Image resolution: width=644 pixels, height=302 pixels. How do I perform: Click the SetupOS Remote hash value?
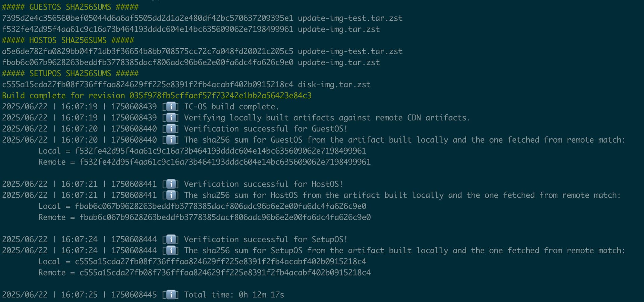coord(225,273)
